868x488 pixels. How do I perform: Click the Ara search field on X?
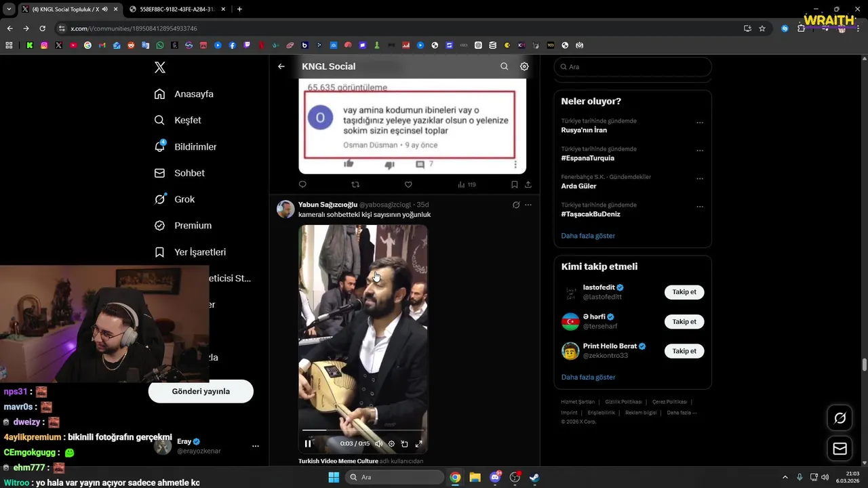tap(633, 66)
